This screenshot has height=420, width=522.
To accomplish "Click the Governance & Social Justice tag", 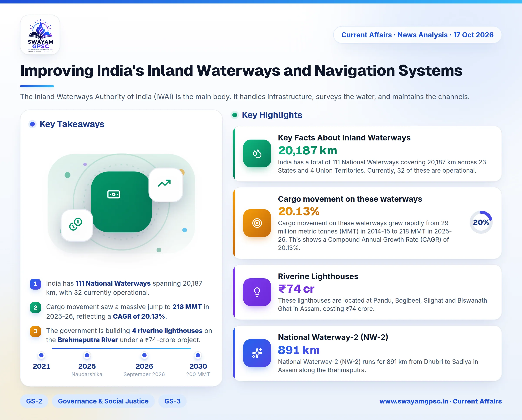I will tap(103, 401).
